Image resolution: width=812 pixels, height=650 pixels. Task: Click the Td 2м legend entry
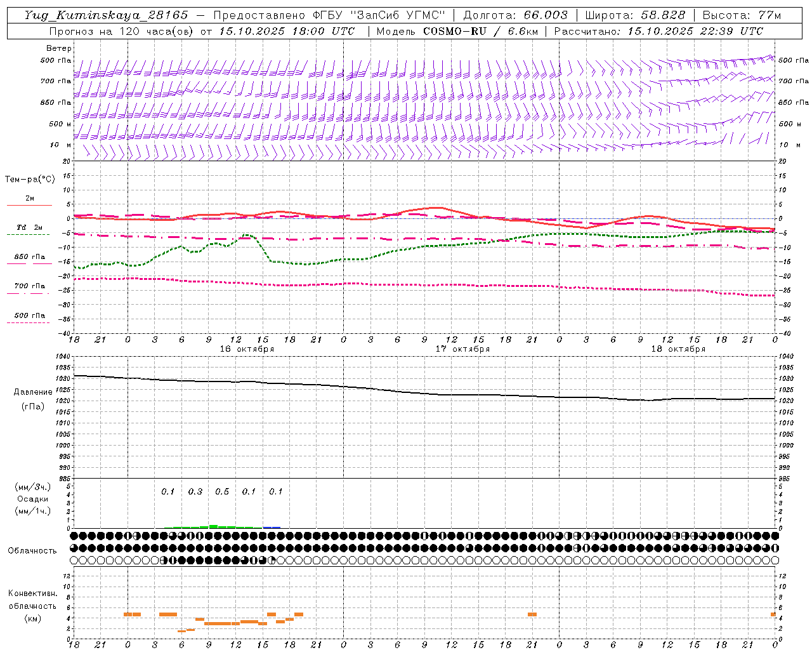(x=29, y=227)
